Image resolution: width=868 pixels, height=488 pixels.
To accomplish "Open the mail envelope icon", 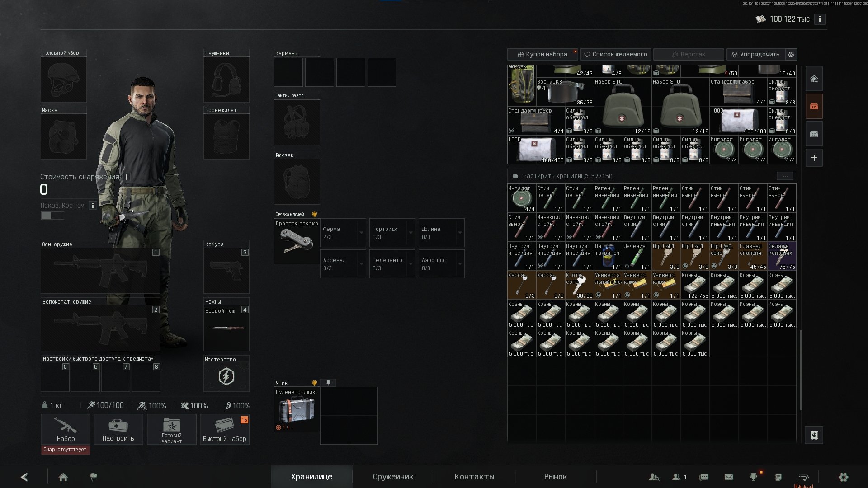I will 729,477.
